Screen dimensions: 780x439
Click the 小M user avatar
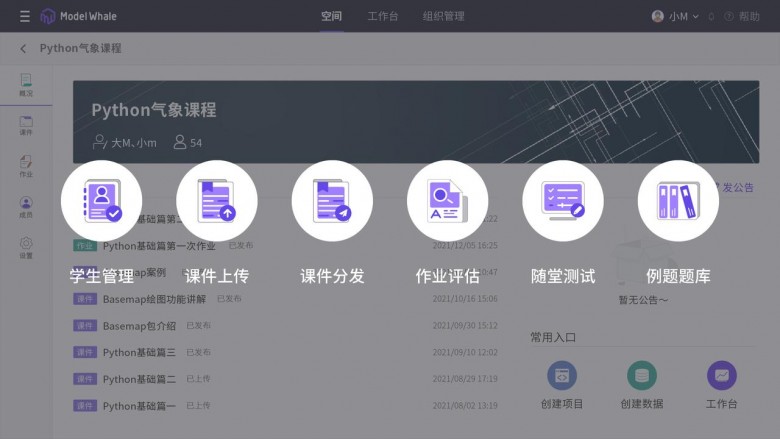658,16
